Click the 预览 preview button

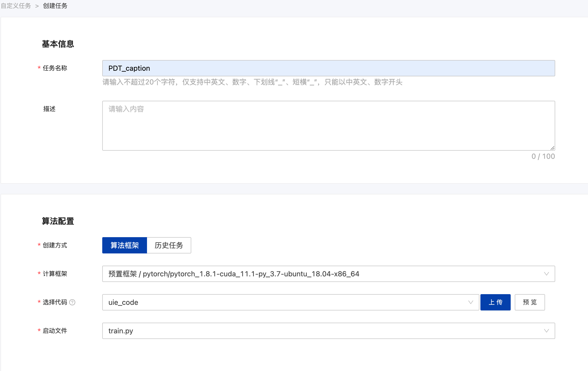pyautogui.click(x=530, y=302)
